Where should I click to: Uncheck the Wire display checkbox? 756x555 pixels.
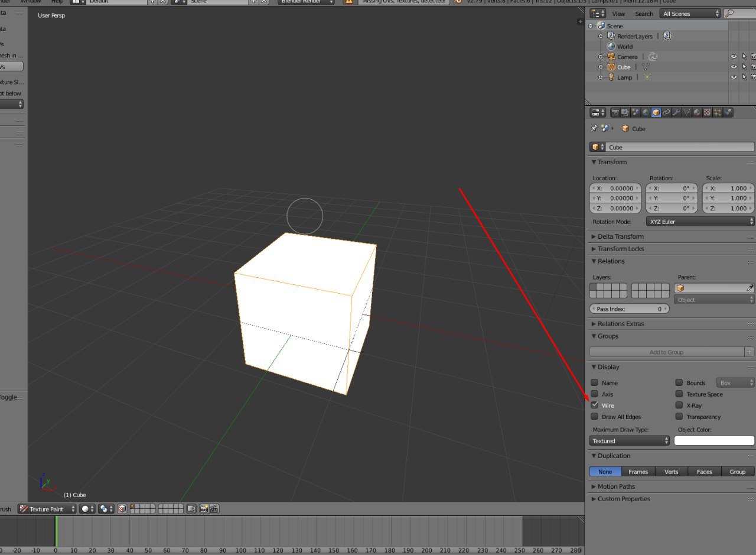pyautogui.click(x=595, y=405)
